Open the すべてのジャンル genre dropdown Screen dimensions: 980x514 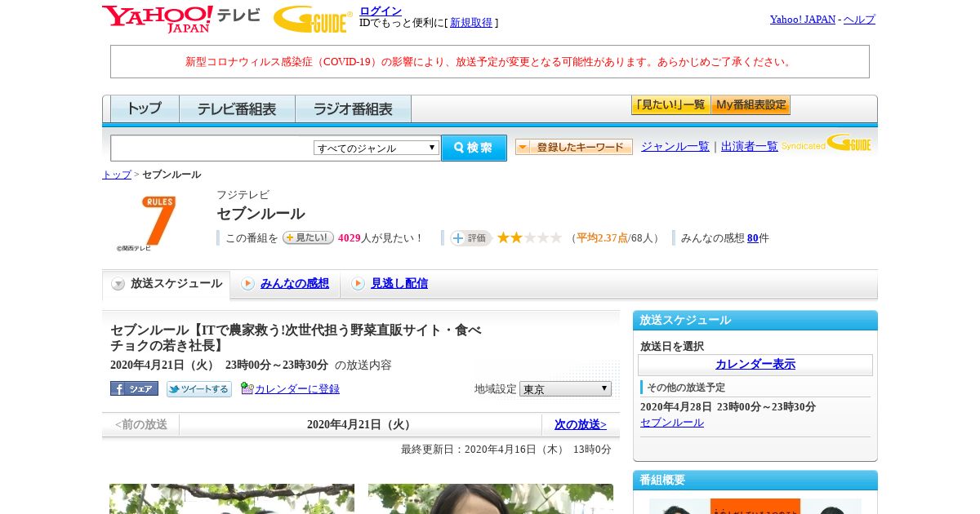(x=376, y=148)
